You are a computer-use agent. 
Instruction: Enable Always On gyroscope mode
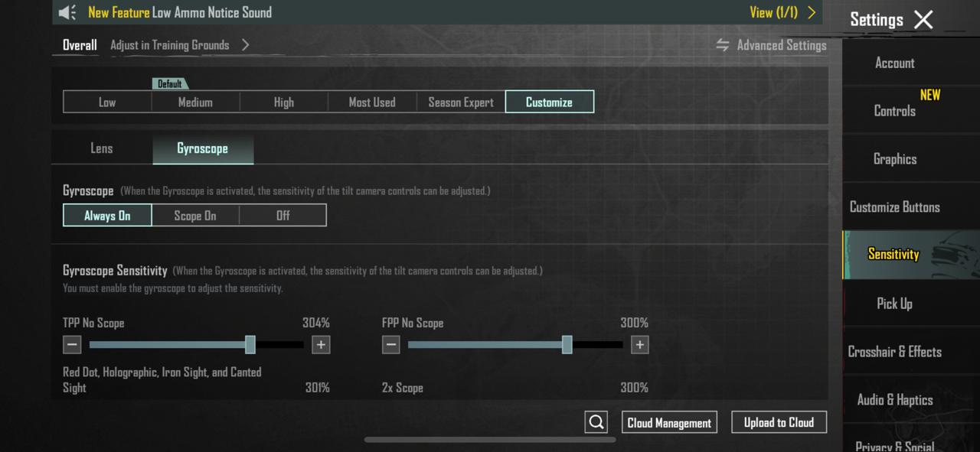tap(106, 215)
